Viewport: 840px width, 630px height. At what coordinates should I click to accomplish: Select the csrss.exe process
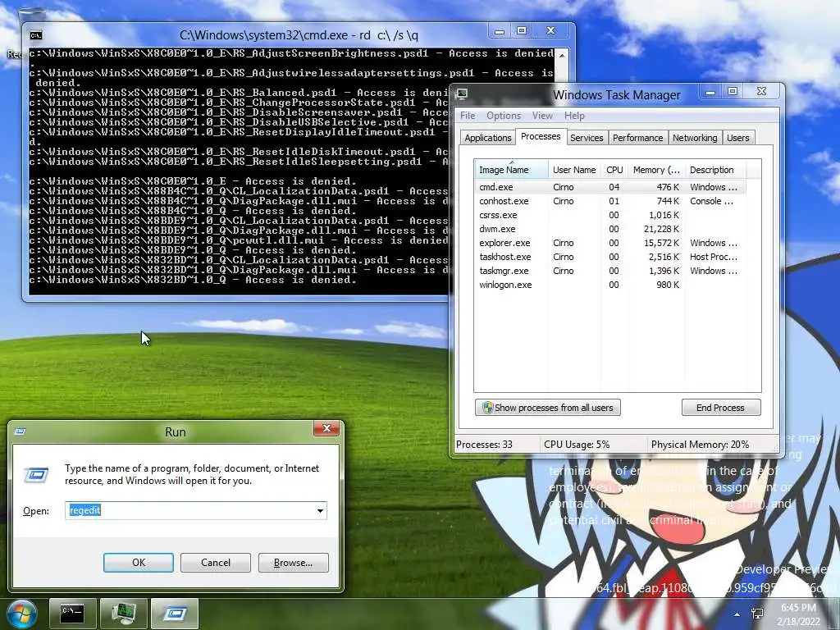(609, 215)
